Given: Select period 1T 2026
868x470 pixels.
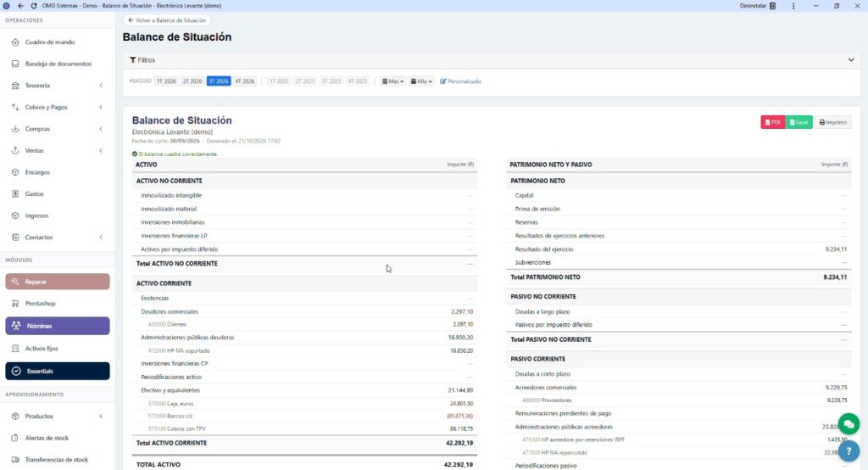Looking at the screenshot, I should [166, 81].
